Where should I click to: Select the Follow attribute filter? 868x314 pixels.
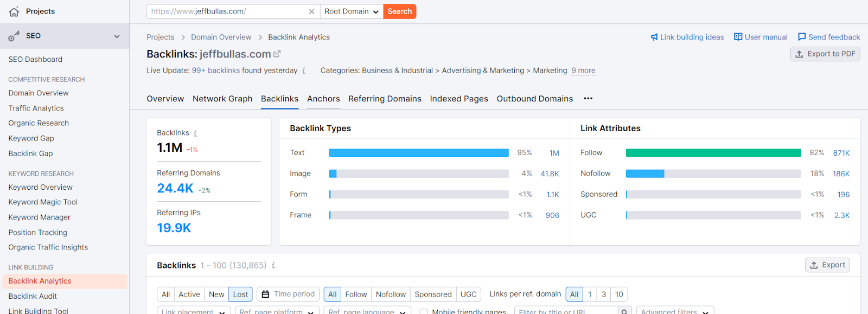coord(356,294)
